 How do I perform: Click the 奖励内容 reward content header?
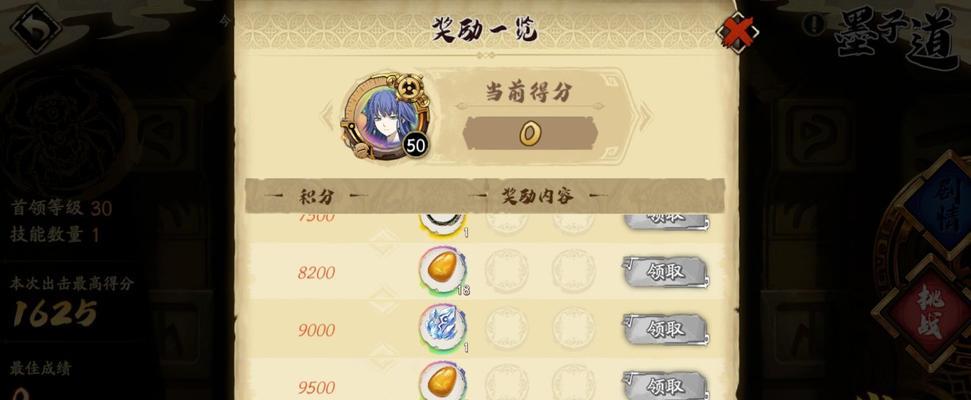[537, 196]
